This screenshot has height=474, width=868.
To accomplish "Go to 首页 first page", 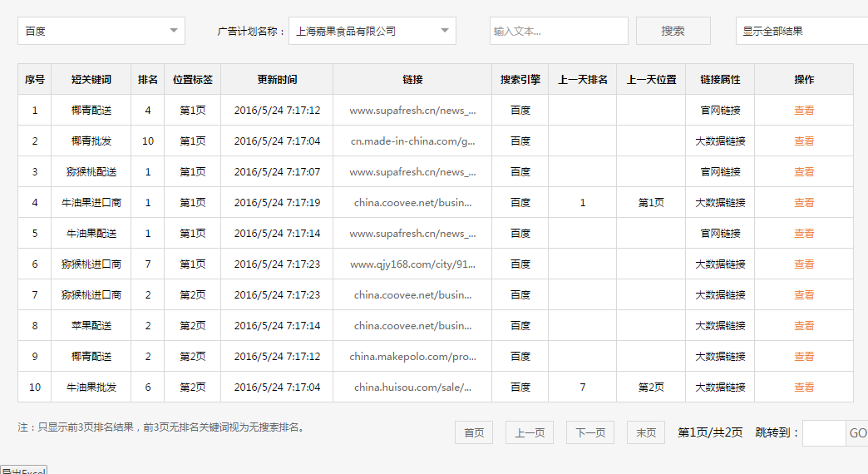I will point(474,432).
